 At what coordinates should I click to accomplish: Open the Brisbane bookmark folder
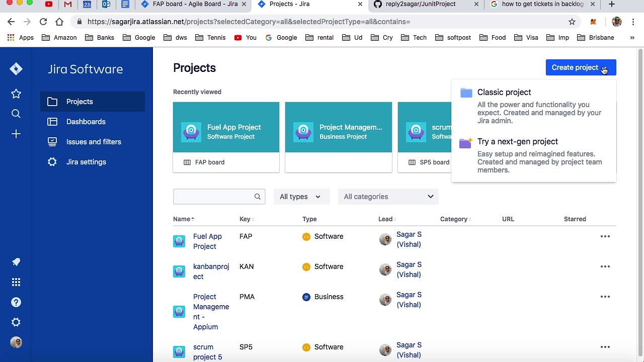click(596, 38)
